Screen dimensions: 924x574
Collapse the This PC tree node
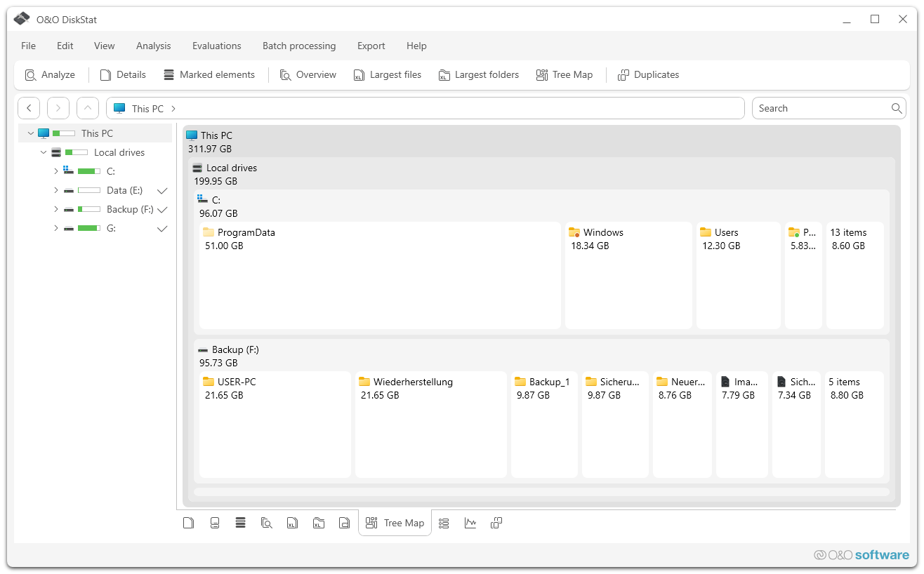click(x=31, y=133)
